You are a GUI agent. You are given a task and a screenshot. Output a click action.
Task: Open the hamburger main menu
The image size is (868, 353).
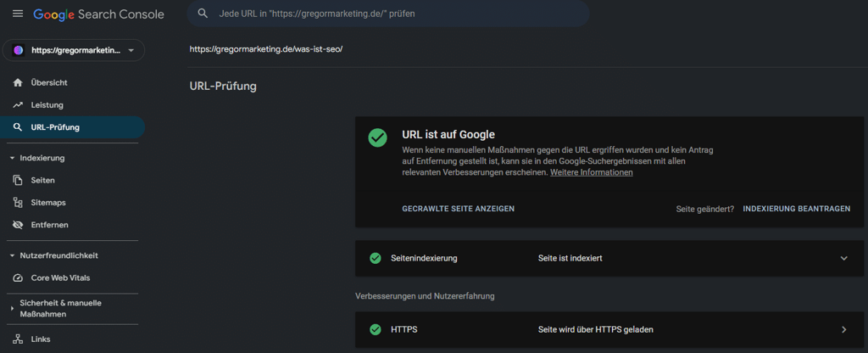pyautogui.click(x=18, y=14)
